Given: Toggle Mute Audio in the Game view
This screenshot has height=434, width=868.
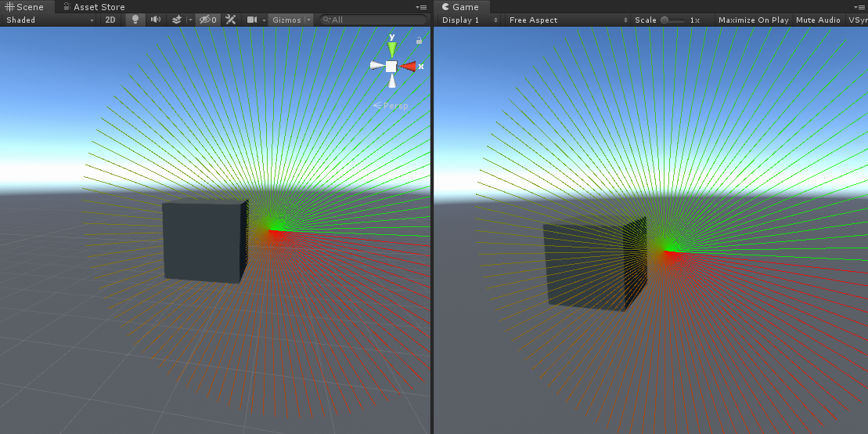Looking at the screenshot, I should coord(818,20).
